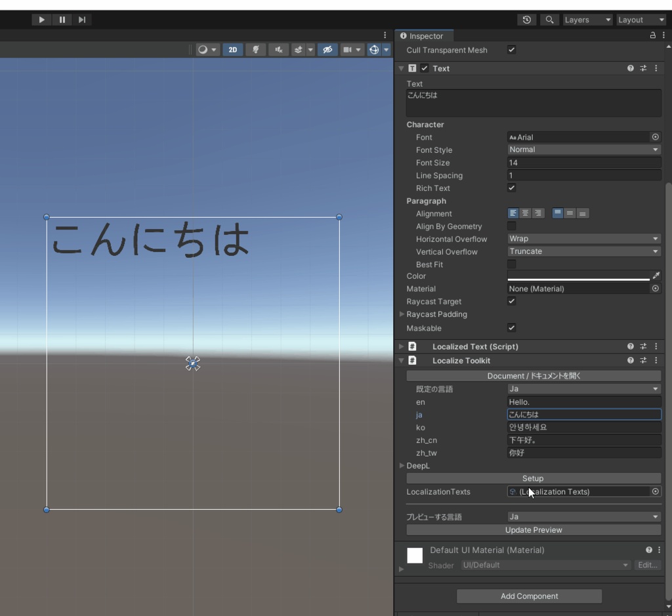Click the ja translation input field
Screen dimensions: 672x616
pyautogui.click(x=583, y=414)
